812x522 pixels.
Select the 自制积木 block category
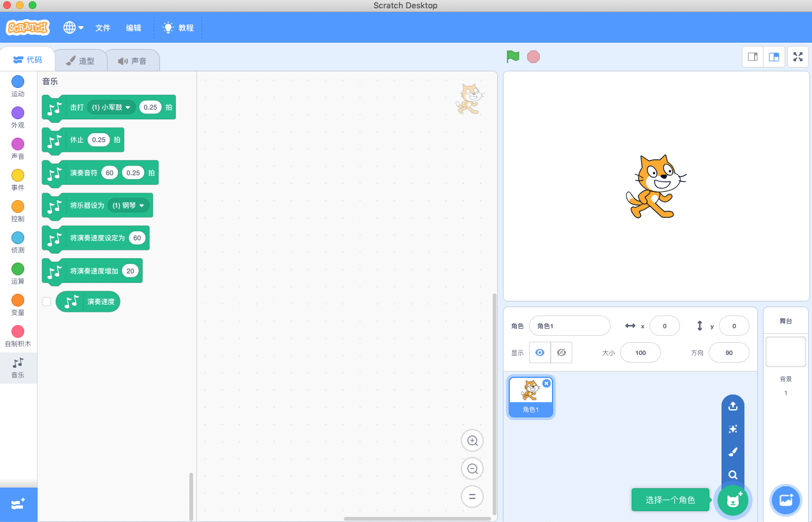[x=18, y=336]
